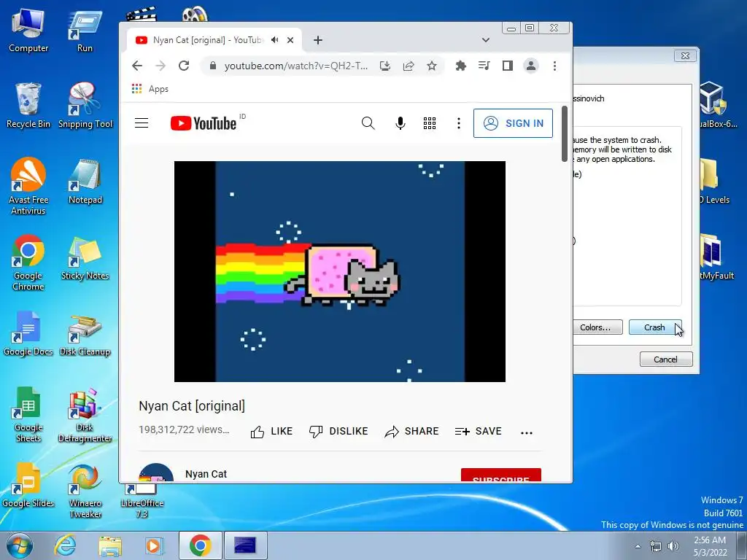
Task: Select the Google Slides shortcut
Action: 28,485
